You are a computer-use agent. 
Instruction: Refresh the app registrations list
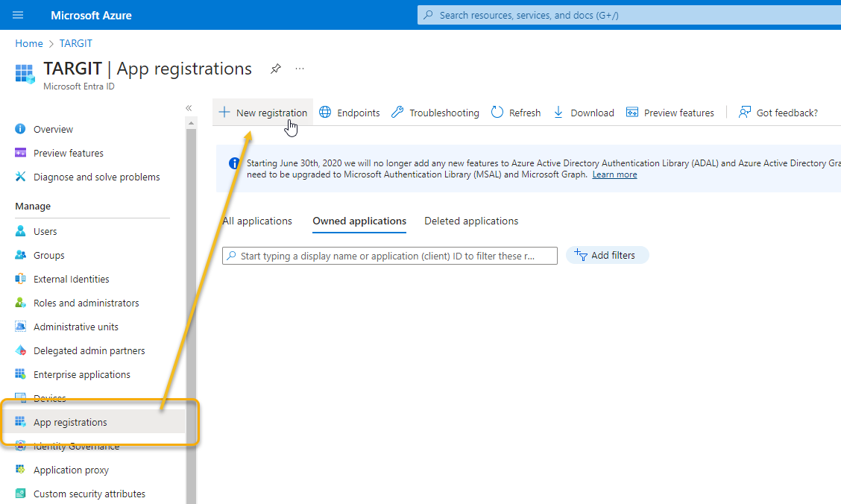(516, 113)
